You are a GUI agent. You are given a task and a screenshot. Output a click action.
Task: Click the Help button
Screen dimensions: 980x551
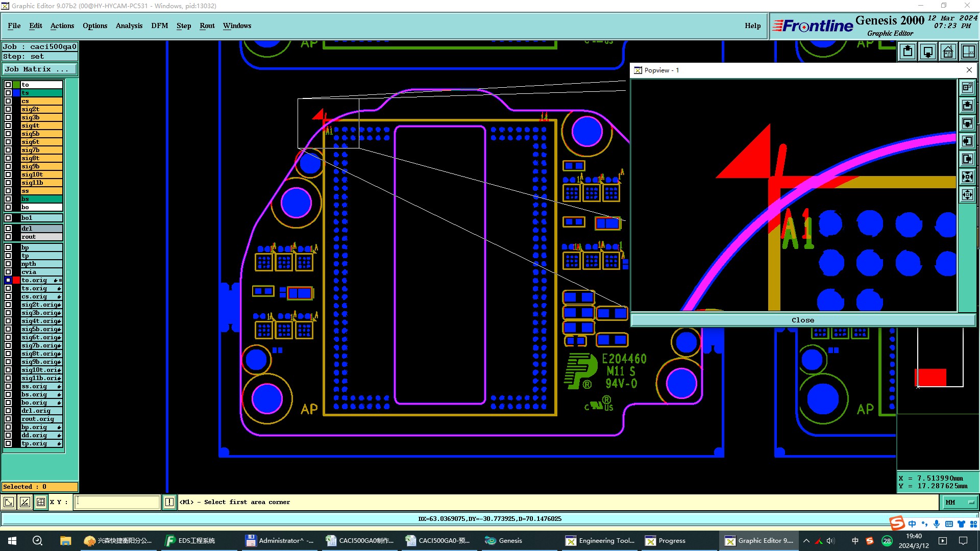752,26
